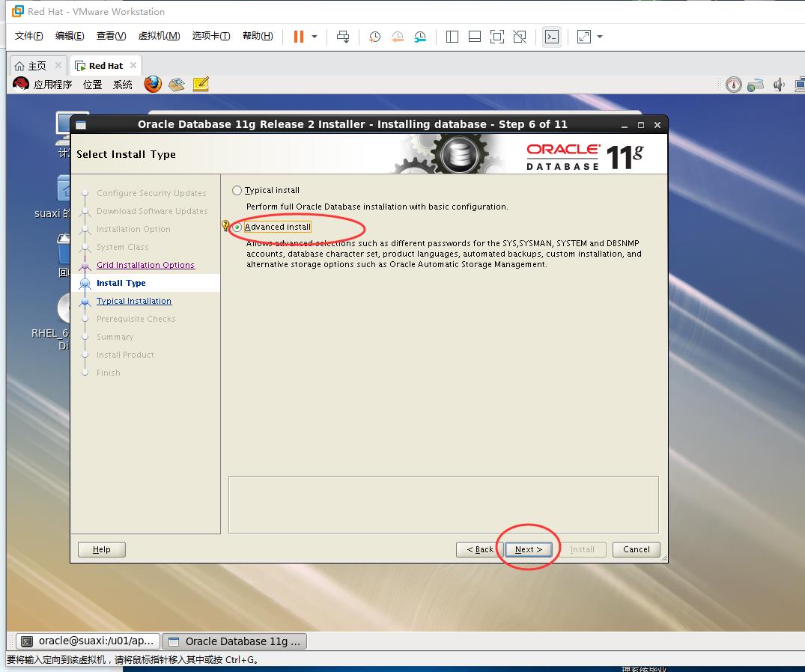Select the Install Type step in sidebar
Screen dimensions: 805x672
coord(121,283)
